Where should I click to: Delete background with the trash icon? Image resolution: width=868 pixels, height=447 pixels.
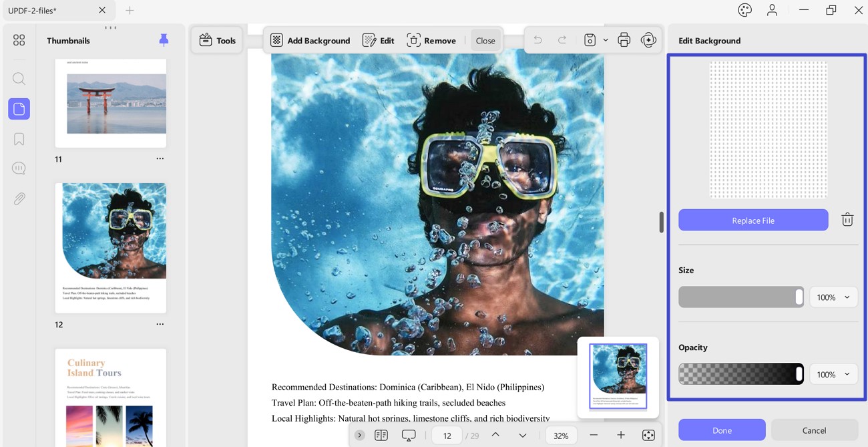[847, 220]
